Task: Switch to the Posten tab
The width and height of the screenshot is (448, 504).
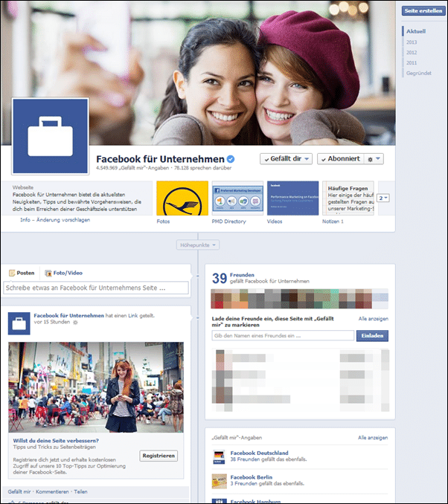Action: [x=22, y=273]
